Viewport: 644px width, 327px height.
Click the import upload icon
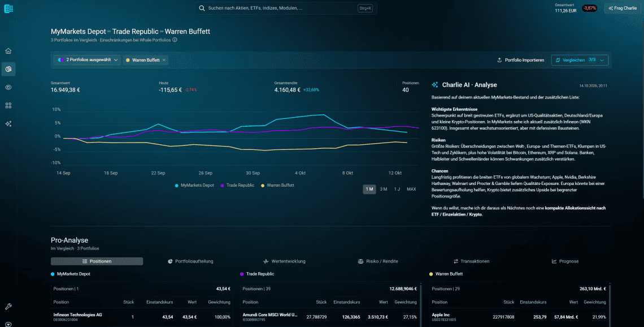pos(499,60)
